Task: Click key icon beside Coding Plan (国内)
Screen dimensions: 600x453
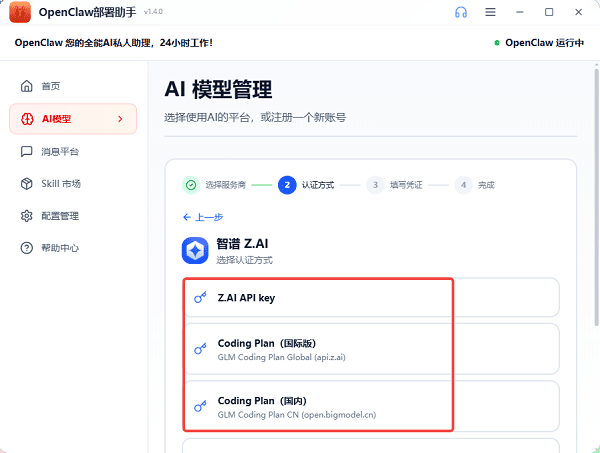Action: pos(200,406)
